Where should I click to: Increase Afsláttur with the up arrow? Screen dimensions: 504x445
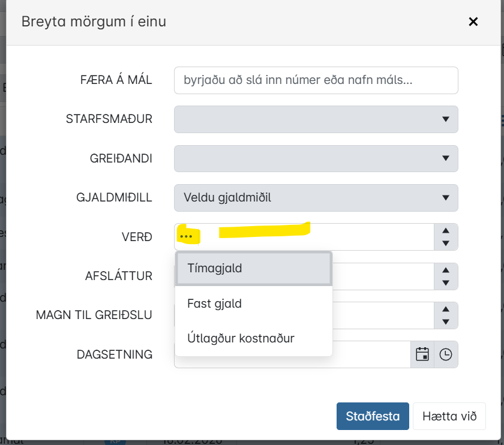coord(446,270)
